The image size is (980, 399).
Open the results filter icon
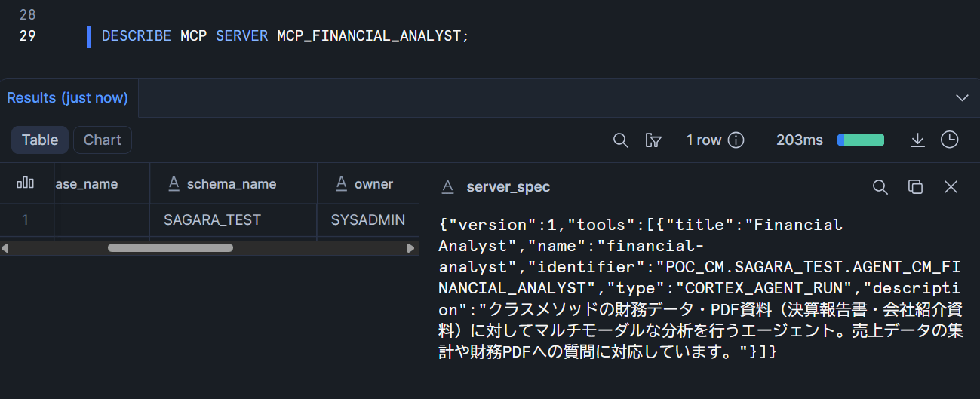653,140
